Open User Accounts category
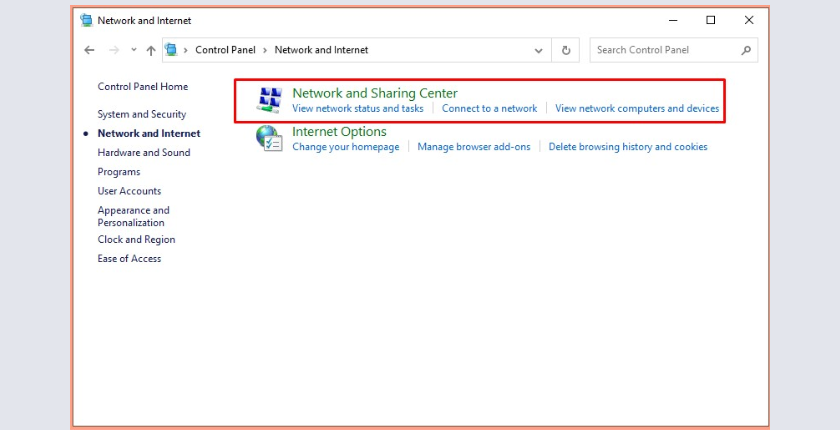840x430 pixels. (x=129, y=191)
